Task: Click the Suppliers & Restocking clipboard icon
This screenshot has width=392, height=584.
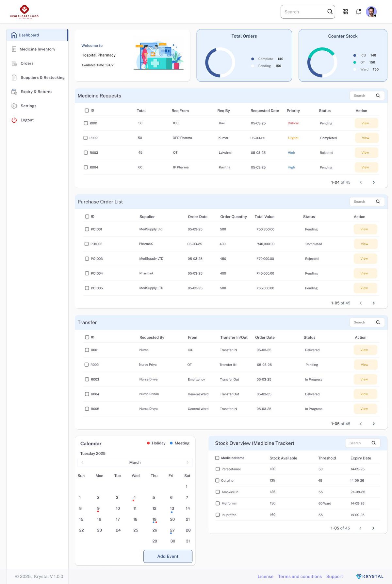Action: tap(14, 77)
